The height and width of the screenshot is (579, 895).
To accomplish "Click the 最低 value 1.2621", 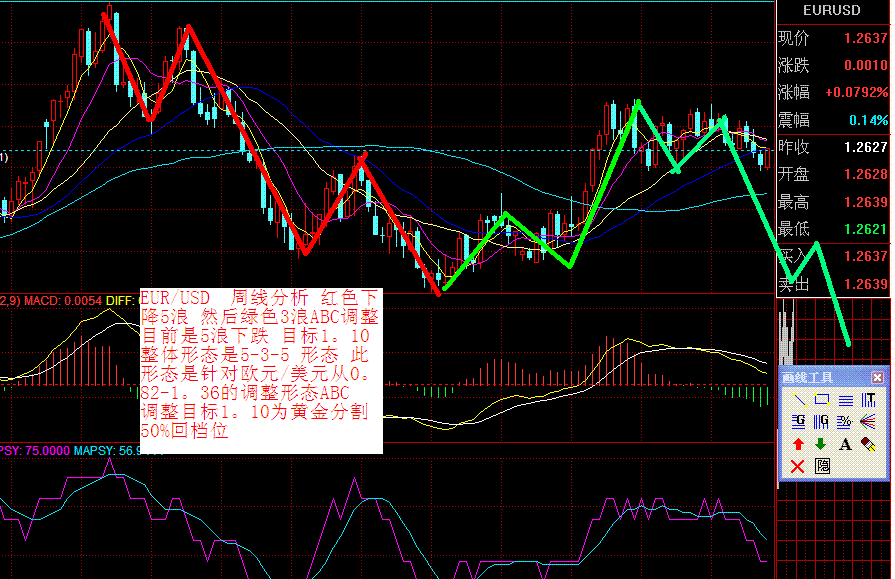I will (x=866, y=229).
